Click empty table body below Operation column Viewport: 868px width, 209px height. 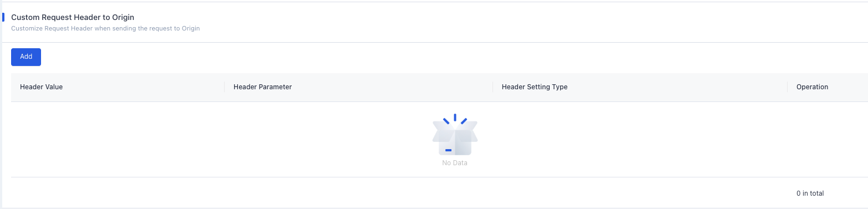(828, 139)
